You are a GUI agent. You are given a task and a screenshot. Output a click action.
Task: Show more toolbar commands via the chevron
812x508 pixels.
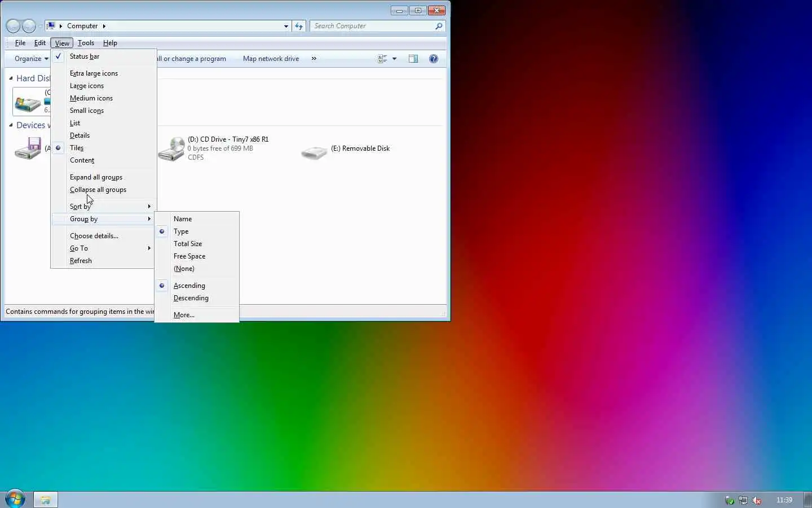coord(314,59)
